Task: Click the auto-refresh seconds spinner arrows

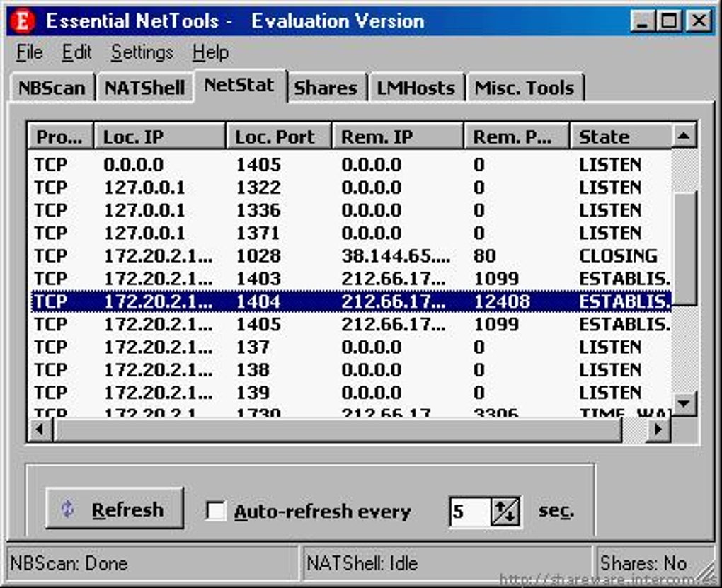Action: [505, 511]
